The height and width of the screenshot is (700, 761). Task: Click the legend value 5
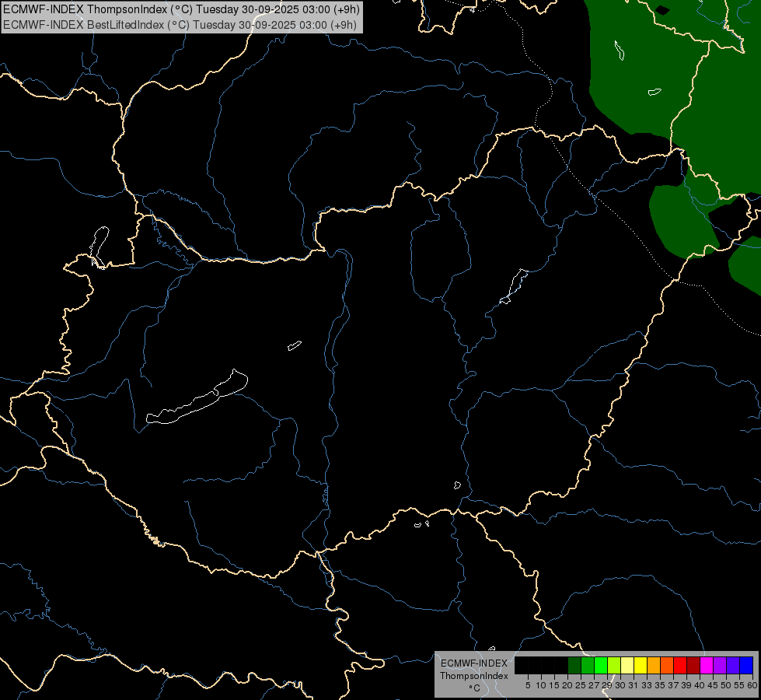tap(528, 685)
